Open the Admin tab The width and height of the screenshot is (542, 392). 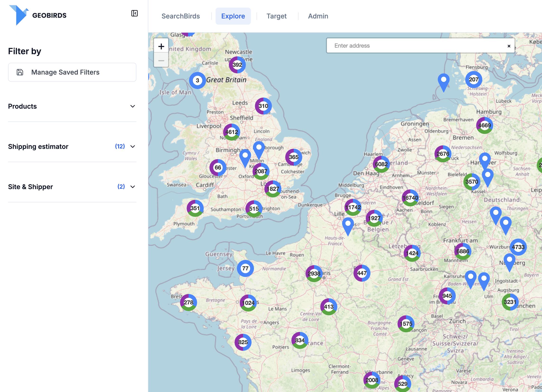tap(318, 16)
